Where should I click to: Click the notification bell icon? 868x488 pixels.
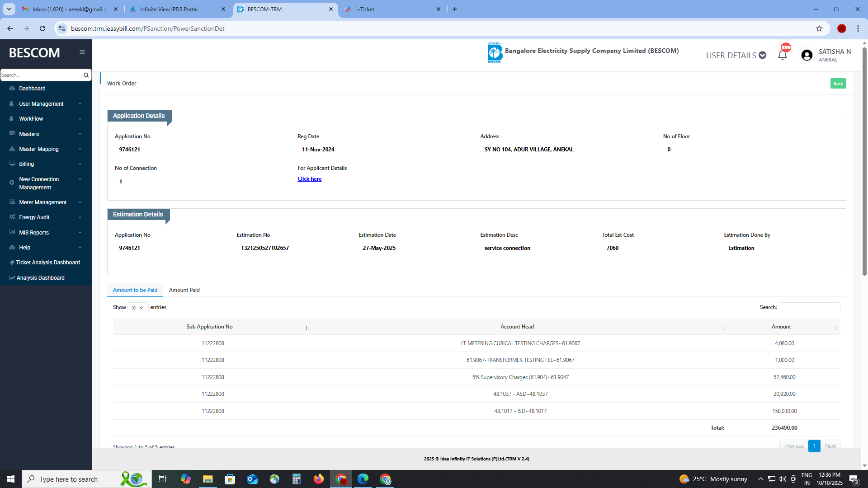[x=783, y=55]
